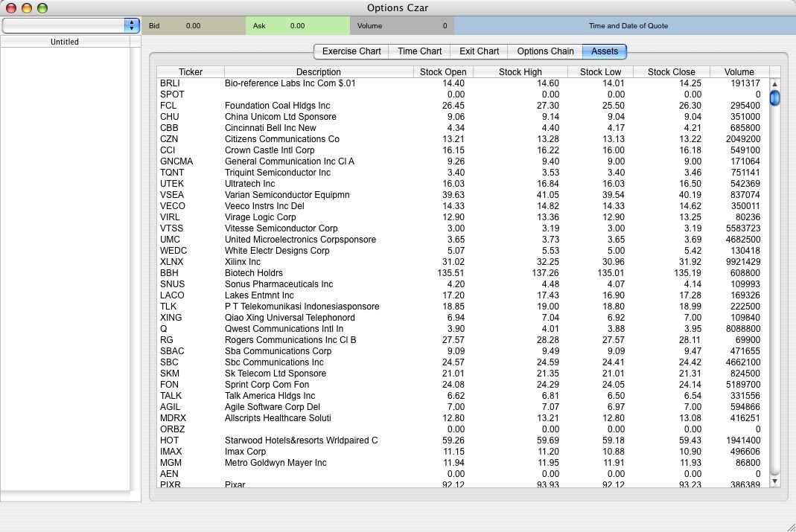Switch to the Exercise Chart tab

(351, 51)
